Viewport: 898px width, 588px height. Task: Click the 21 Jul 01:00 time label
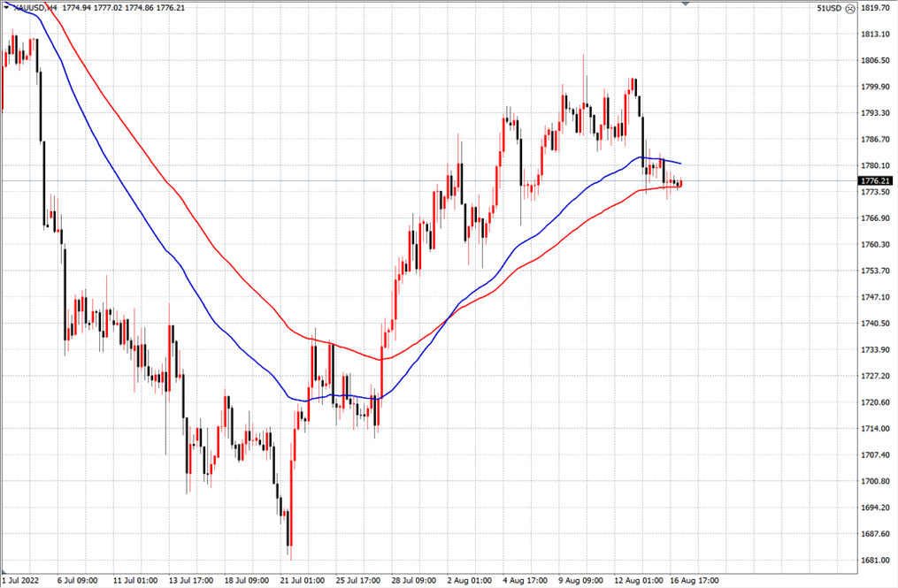[303, 581]
